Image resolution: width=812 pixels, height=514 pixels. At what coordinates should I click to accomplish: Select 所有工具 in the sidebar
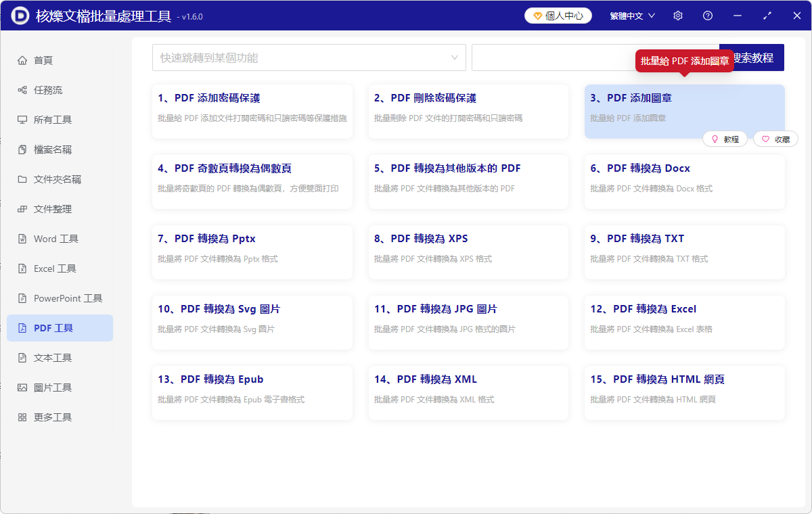[60, 119]
